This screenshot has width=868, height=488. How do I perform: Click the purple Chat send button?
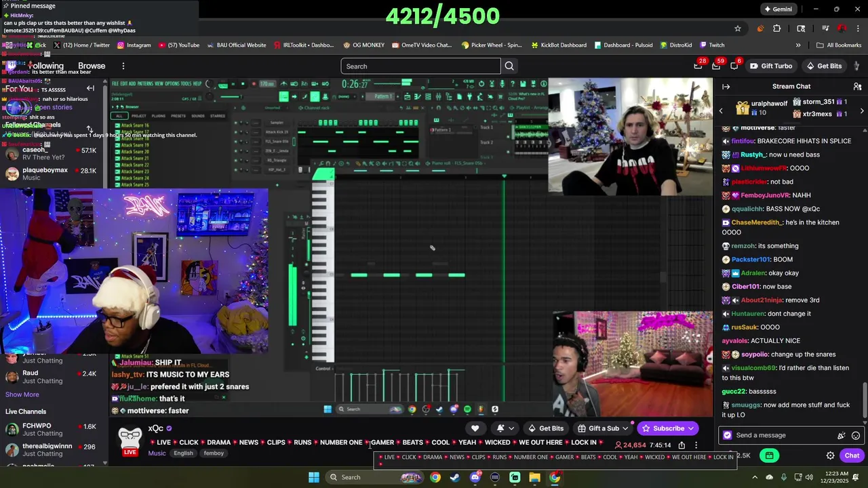(852, 455)
